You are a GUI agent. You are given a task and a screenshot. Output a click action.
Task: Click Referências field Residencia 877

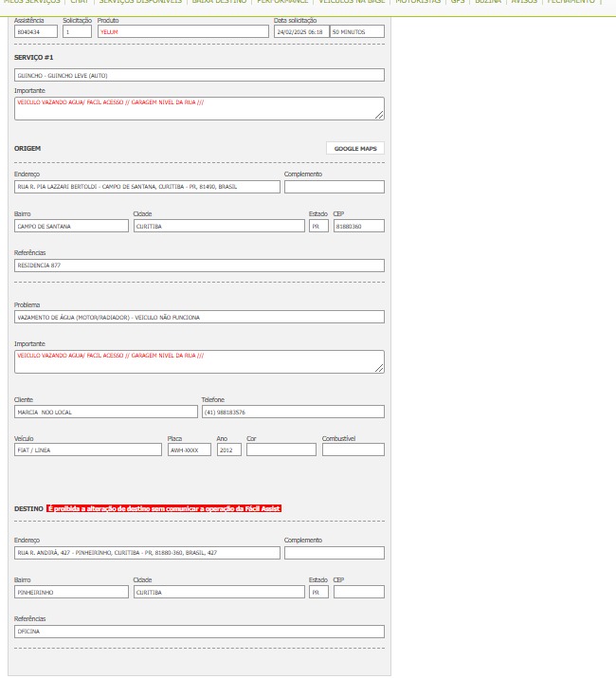click(199, 266)
